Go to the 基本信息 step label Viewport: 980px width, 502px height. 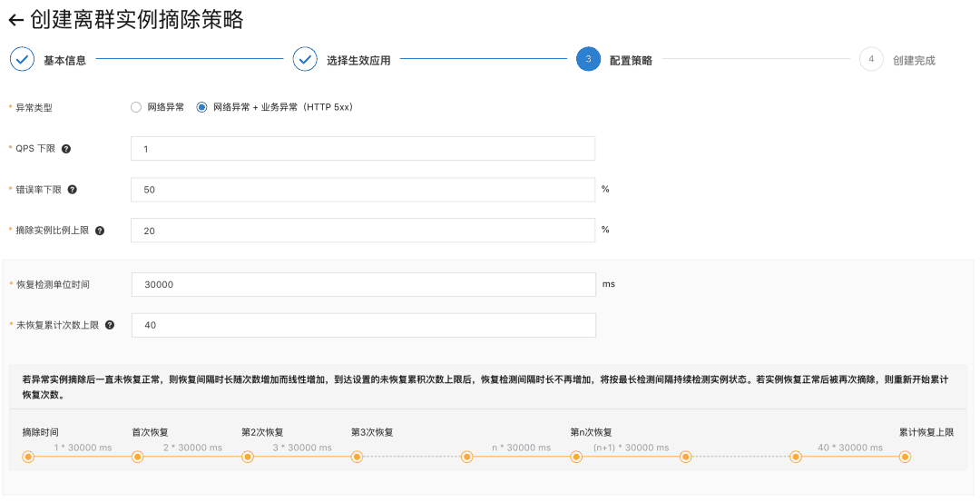point(65,61)
